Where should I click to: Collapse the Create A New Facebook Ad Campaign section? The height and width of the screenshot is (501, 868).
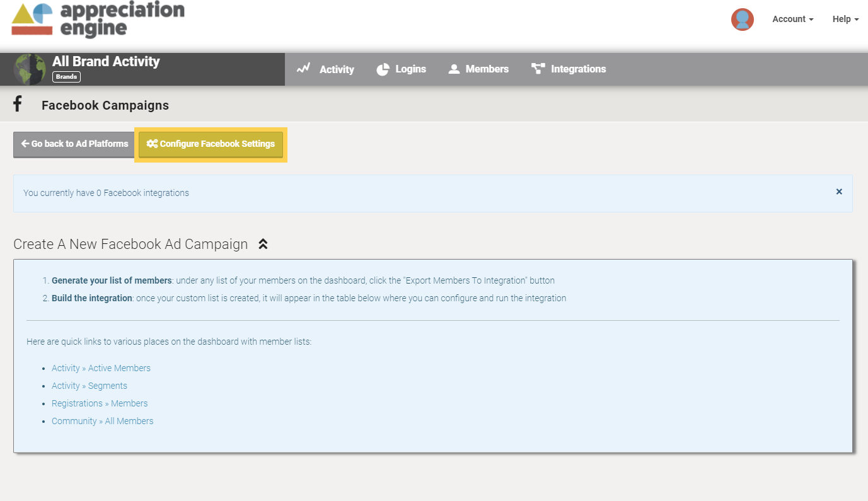tap(263, 244)
